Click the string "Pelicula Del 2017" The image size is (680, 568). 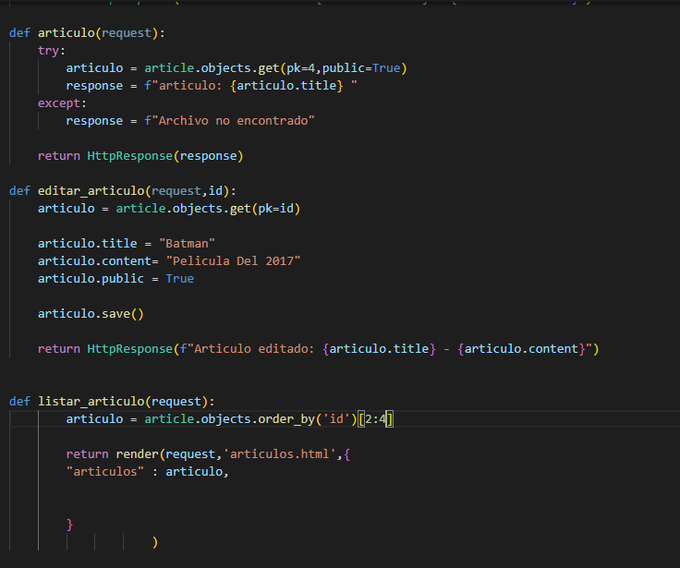pos(233,261)
